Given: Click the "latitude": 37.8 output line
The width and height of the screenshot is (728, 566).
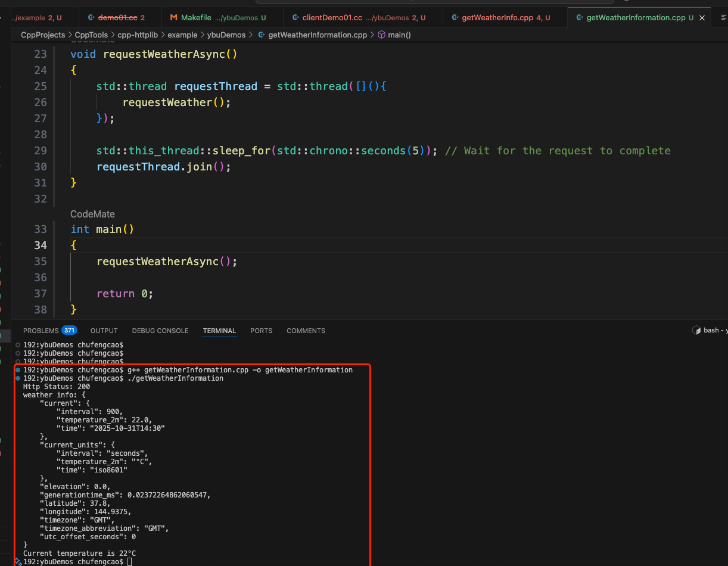Looking at the screenshot, I should [75, 503].
